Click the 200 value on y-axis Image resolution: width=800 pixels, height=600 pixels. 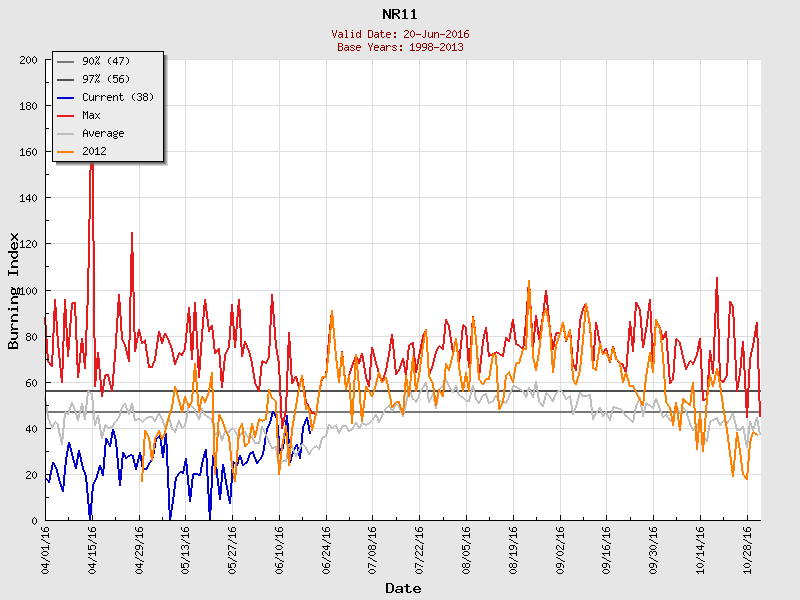(x=28, y=60)
